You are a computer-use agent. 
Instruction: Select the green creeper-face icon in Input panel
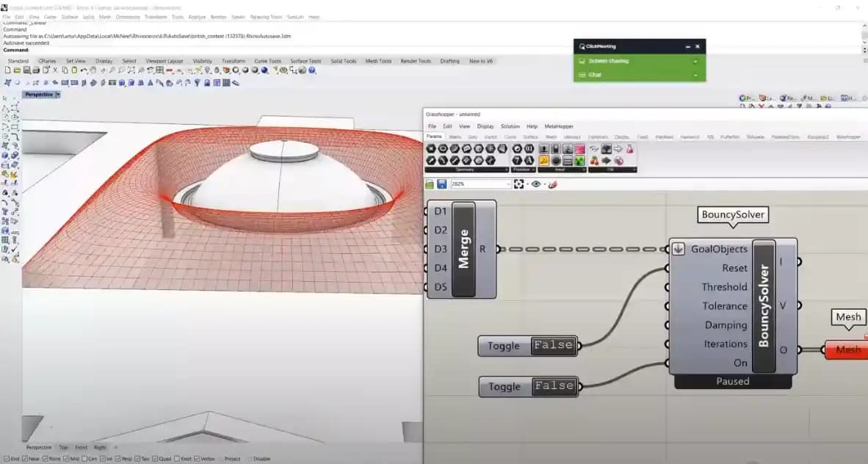579,161
